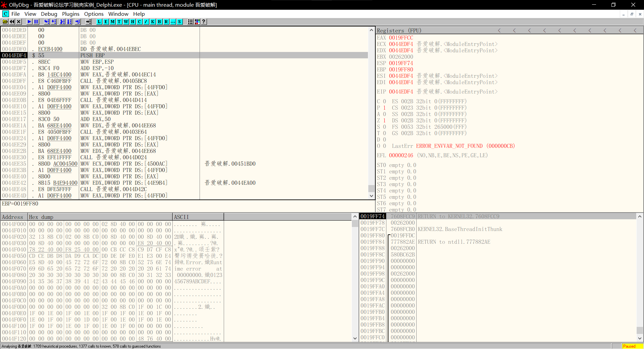
Task: Pause execution with the pause icon
Action: pyautogui.click(x=36, y=22)
